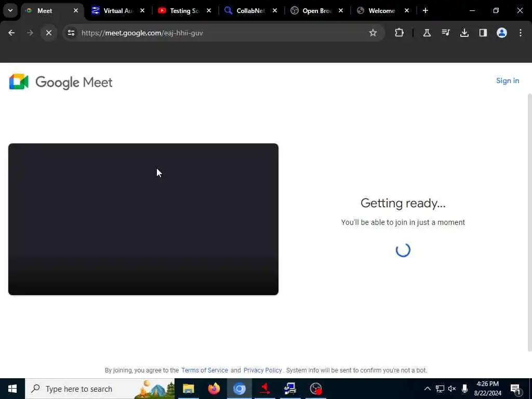This screenshot has height=399, width=532.
Task: Open the red arrow app in taskbar
Action: click(x=265, y=389)
